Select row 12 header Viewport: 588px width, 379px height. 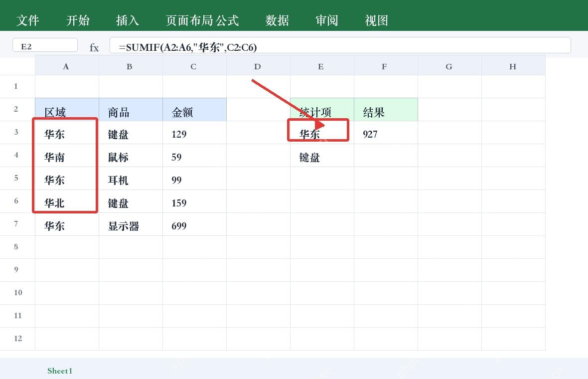tap(17, 339)
